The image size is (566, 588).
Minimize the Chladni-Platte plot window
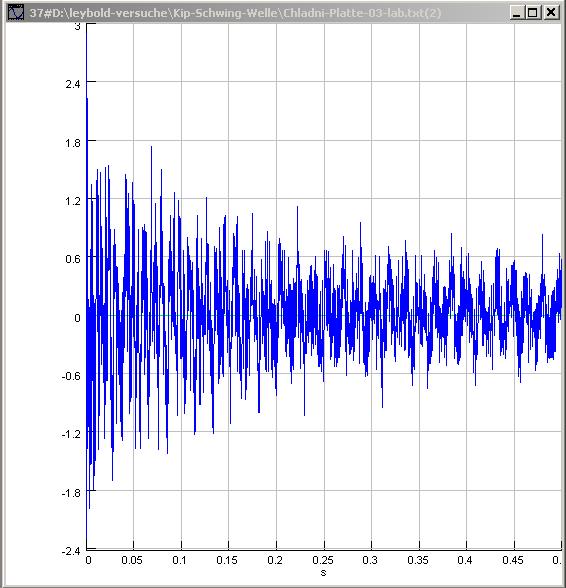click(x=516, y=13)
